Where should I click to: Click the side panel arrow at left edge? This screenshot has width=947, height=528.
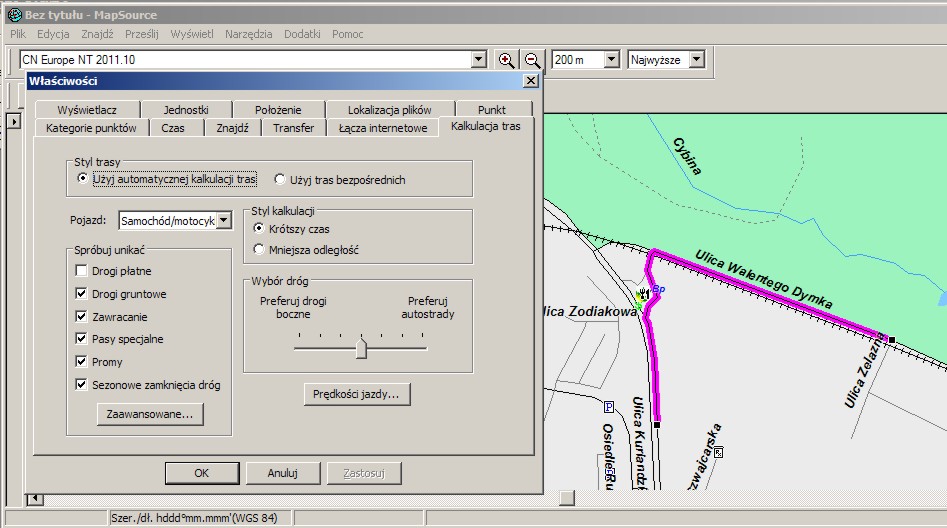14,121
